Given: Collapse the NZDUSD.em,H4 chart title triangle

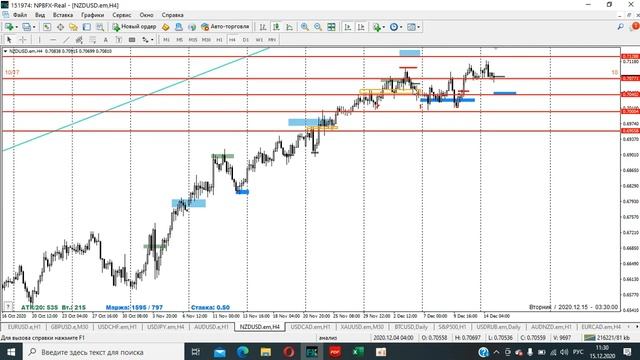Looking at the screenshot, I should (5, 51).
